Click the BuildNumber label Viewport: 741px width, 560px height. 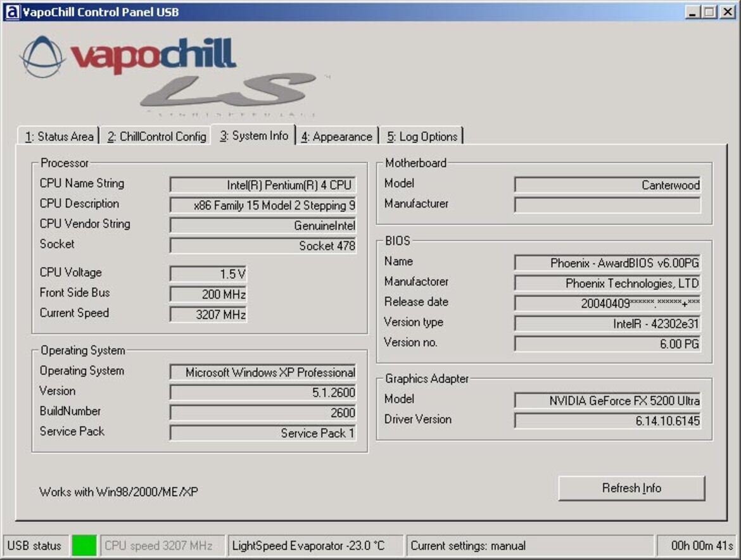tap(70, 411)
